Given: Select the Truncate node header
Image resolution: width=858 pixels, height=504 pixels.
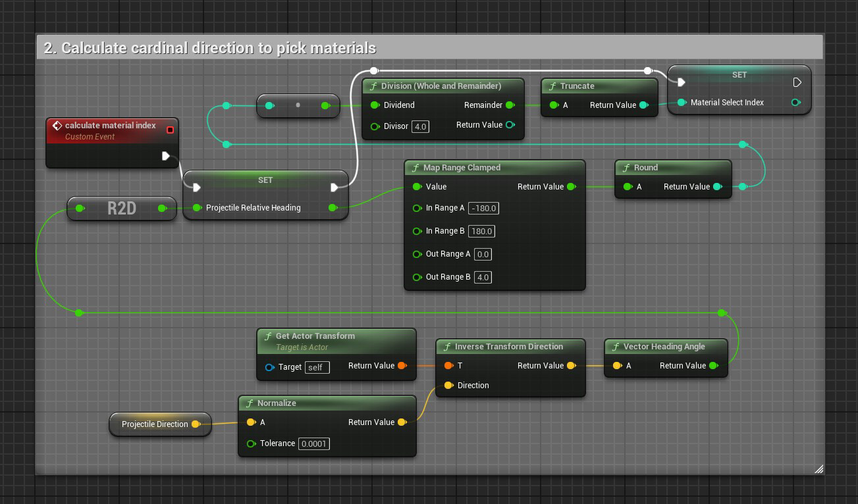Looking at the screenshot, I should (599, 86).
